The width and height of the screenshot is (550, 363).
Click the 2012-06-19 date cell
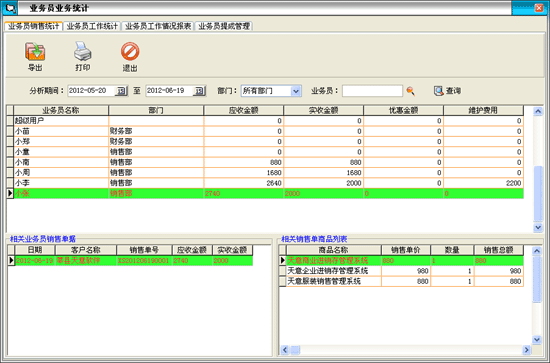(x=35, y=261)
